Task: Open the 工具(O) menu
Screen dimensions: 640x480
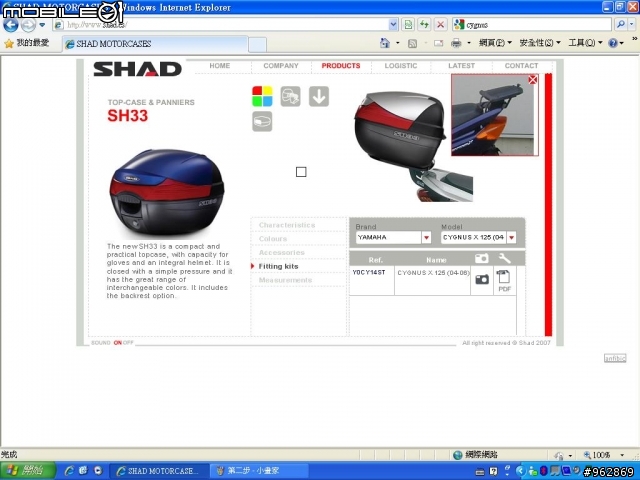Action: pyautogui.click(x=585, y=42)
